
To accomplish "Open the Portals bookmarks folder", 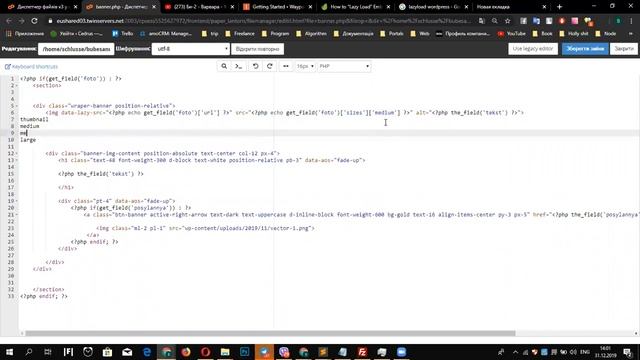I will pyautogui.click(x=392, y=34).
